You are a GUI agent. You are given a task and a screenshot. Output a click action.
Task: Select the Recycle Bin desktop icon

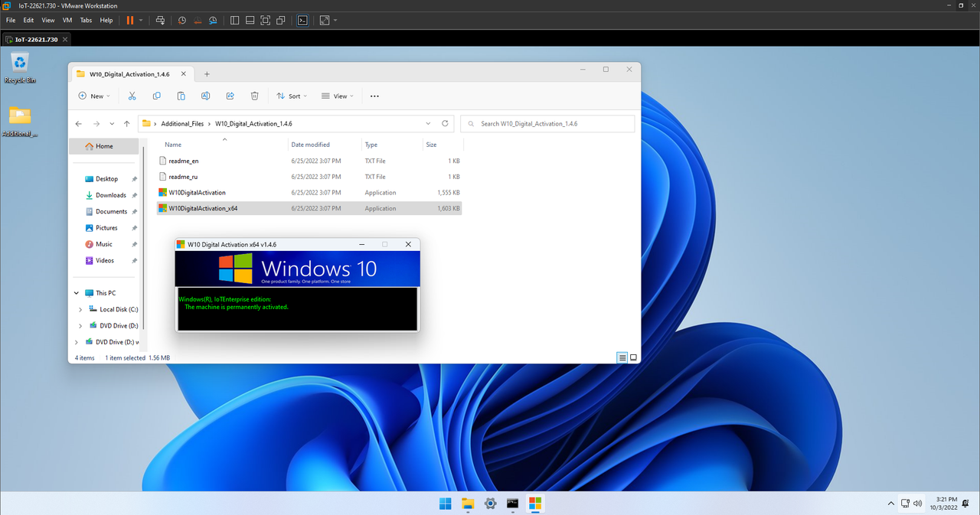point(20,68)
